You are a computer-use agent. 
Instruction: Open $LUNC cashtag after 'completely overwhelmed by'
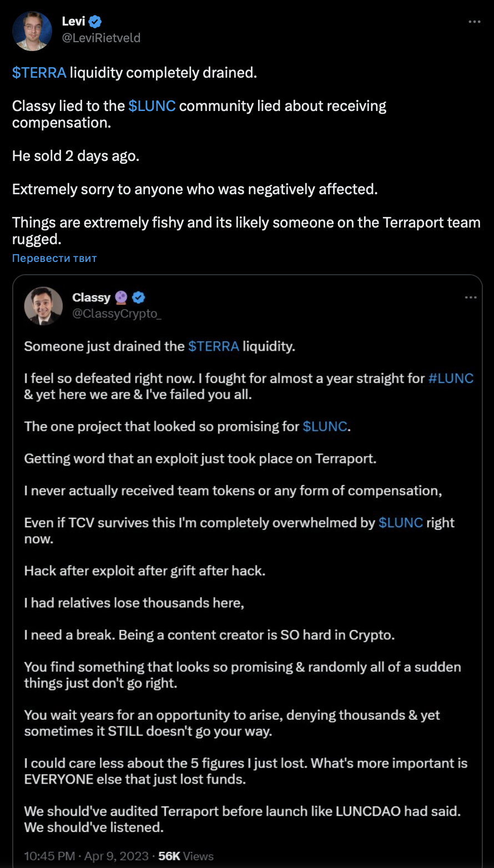(x=401, y=523)
